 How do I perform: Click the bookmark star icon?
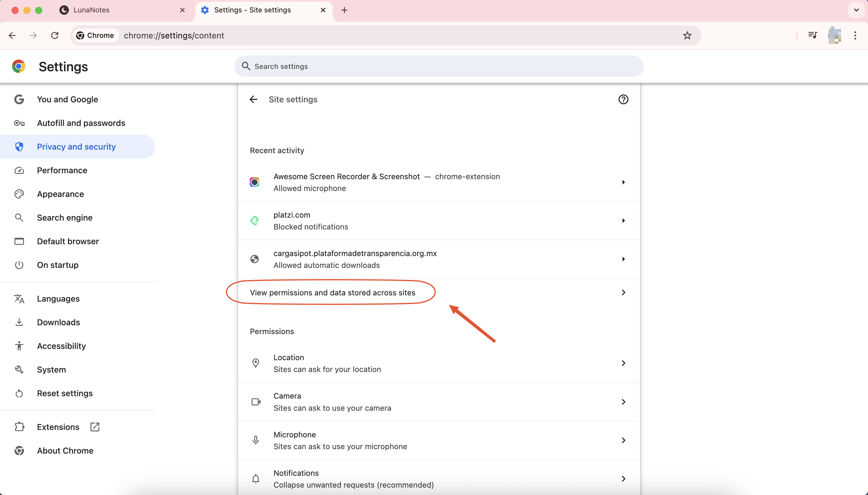pyautogui.click(x=687, y=35)
